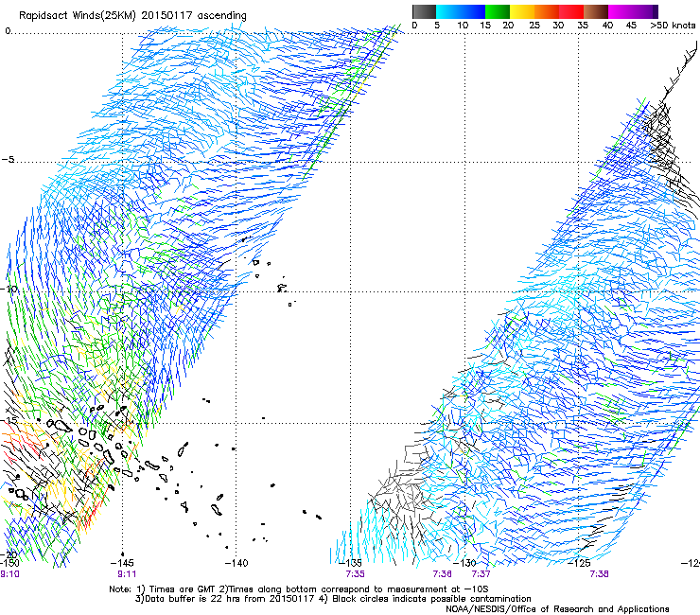The width and height of the screenshot is (700, 615).
Task: Click the yellow 20-25 knots legend swatch
Action: coord(522,12)
